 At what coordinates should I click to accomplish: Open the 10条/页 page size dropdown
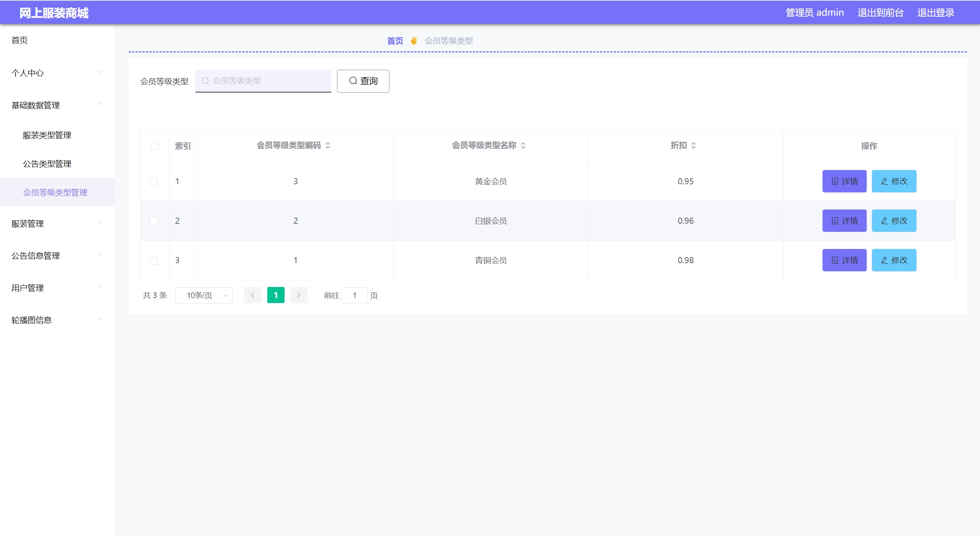click(204, 295)
